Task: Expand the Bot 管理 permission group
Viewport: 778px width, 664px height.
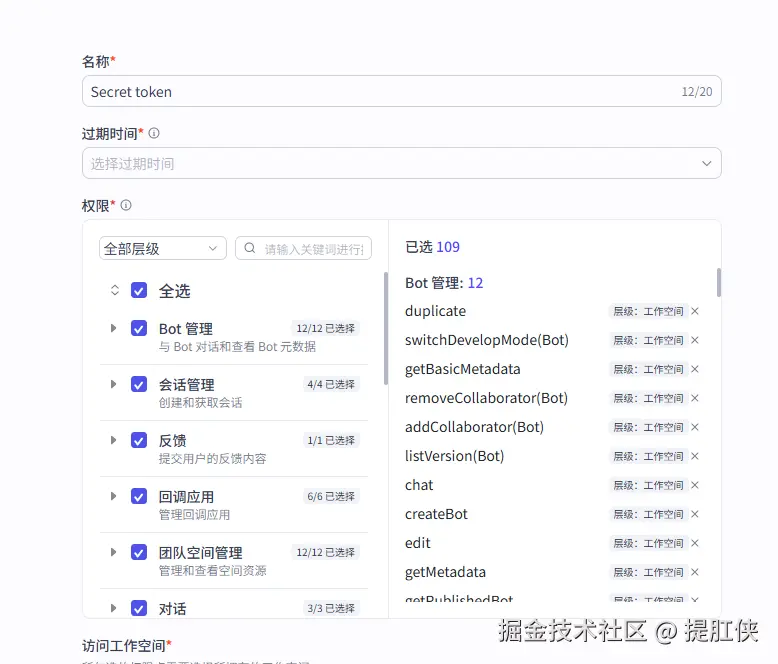Action: (114, 328)
